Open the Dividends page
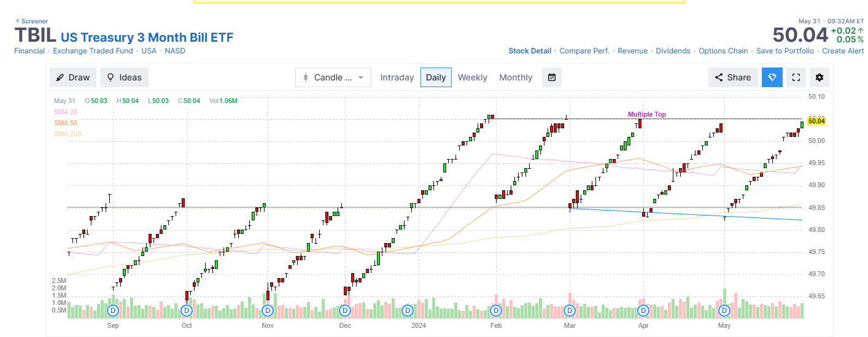 (673, 51)
